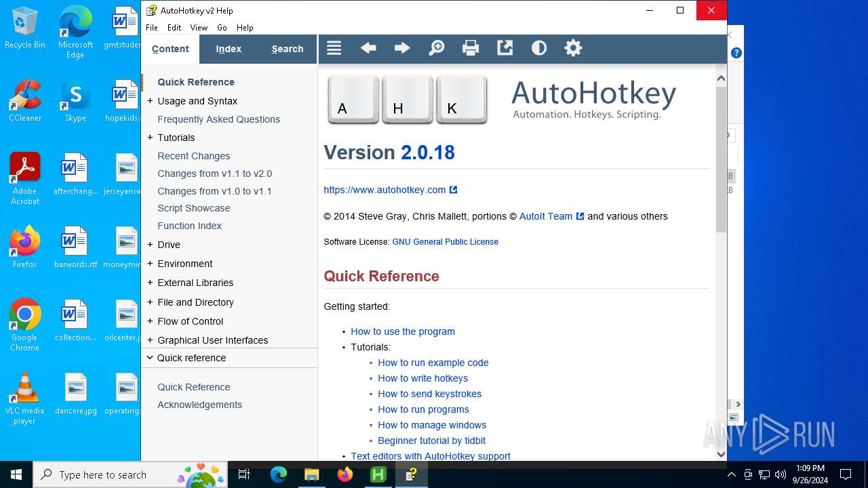Open the View menu
Image resolution: width=868 pixels, height=488 pixels.
(199, 28)
